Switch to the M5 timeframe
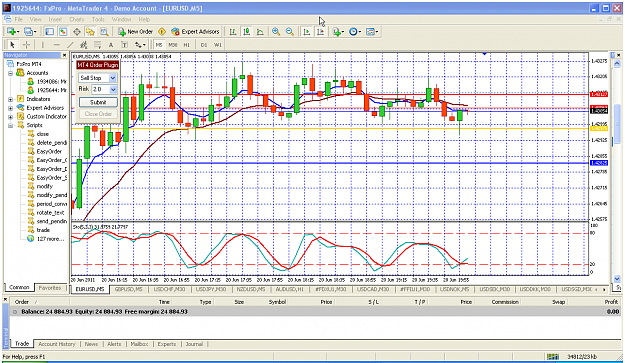The image size is (625, 363). (x=159, y=45)
